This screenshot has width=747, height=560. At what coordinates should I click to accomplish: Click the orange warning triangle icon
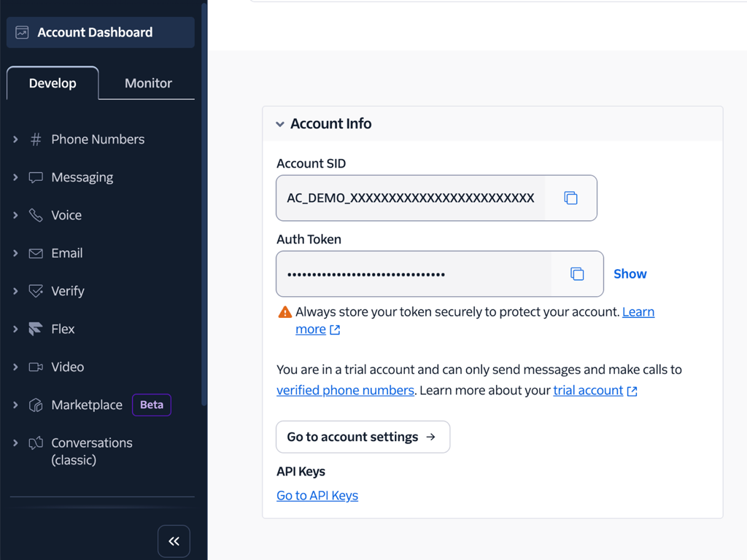click(285, 312)
